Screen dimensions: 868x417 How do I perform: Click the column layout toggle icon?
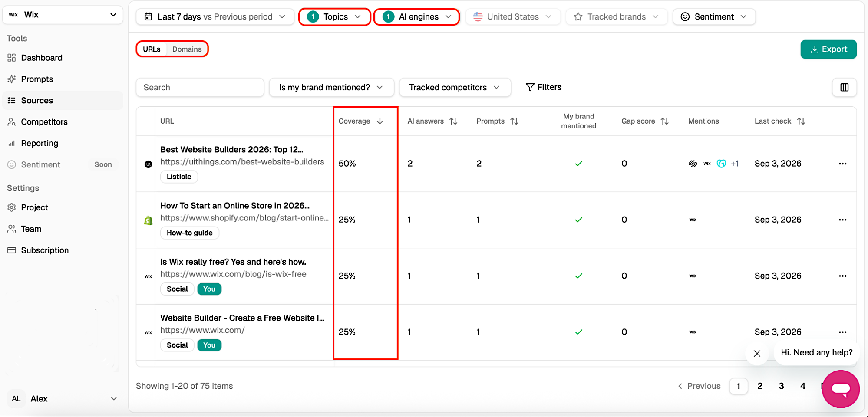(x=844, y=87)
